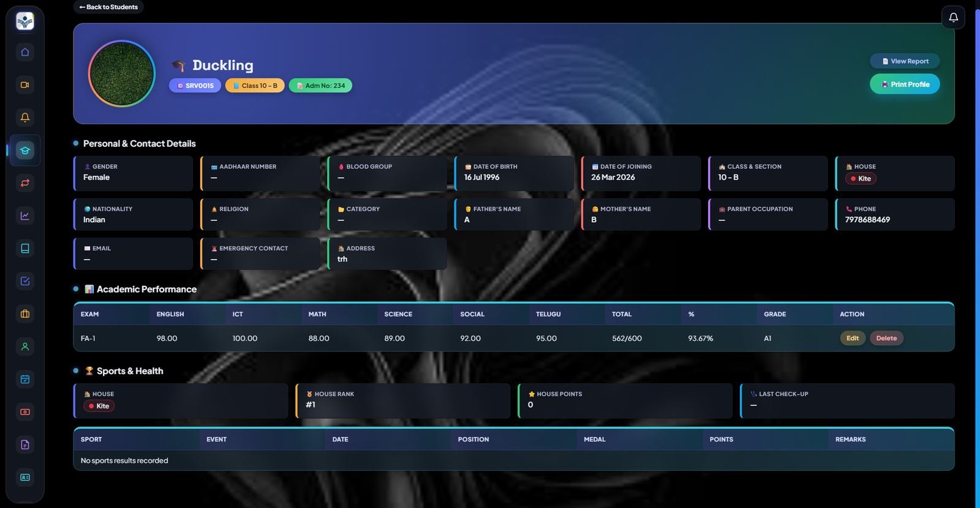Open the bell icon in the sidebar

click(25, 118)
